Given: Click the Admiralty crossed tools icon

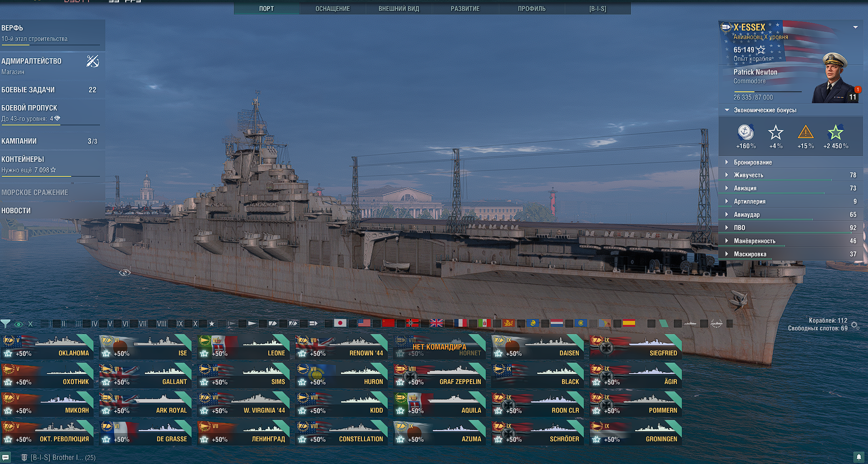Looking at the screenshot, I should [x=93, y=61].
